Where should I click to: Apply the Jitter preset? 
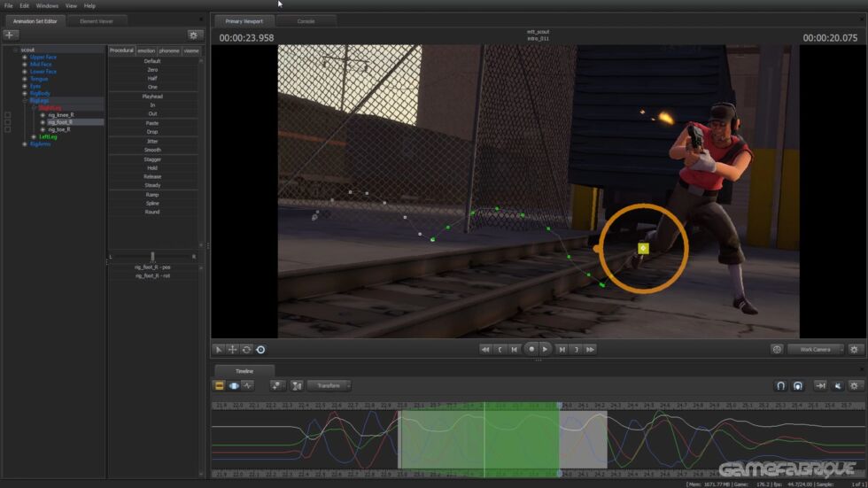click(152, 142)
